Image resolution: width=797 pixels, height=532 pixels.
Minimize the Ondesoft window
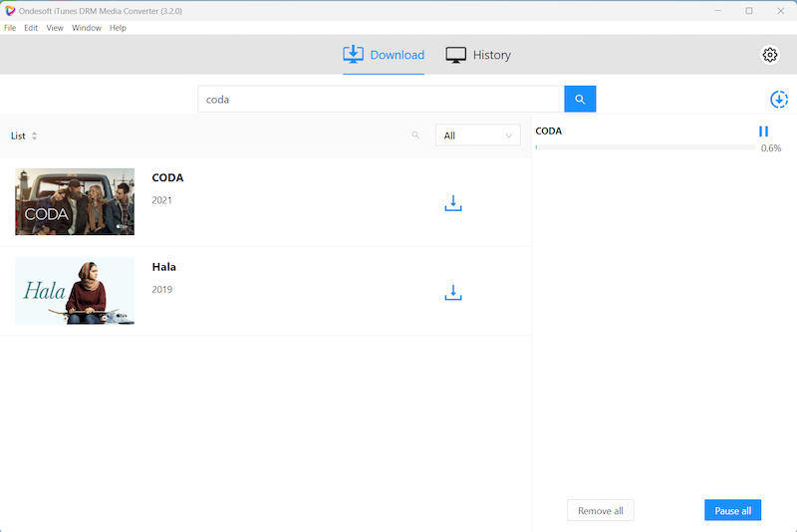click(x=717, y=11)
